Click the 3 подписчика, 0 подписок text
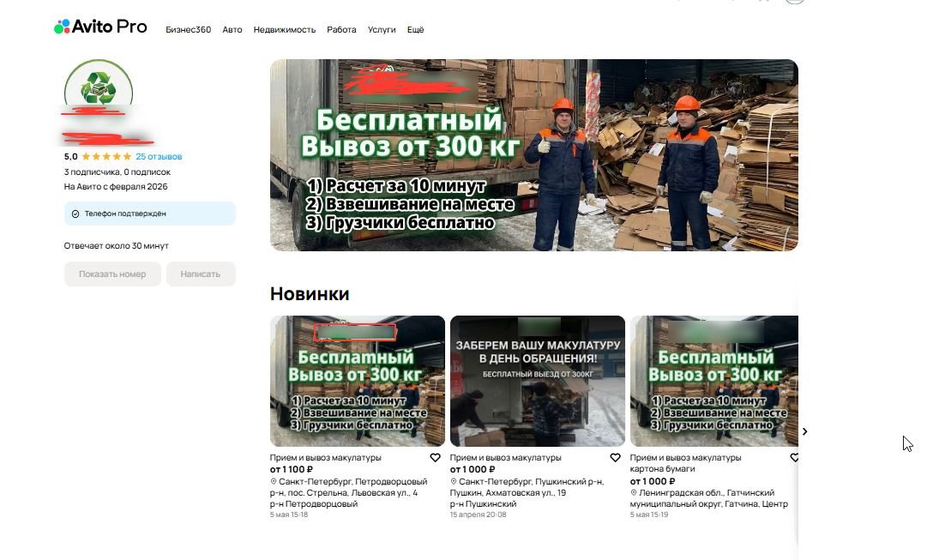This screenshot has width=933, height=560. tap(117, 172)
